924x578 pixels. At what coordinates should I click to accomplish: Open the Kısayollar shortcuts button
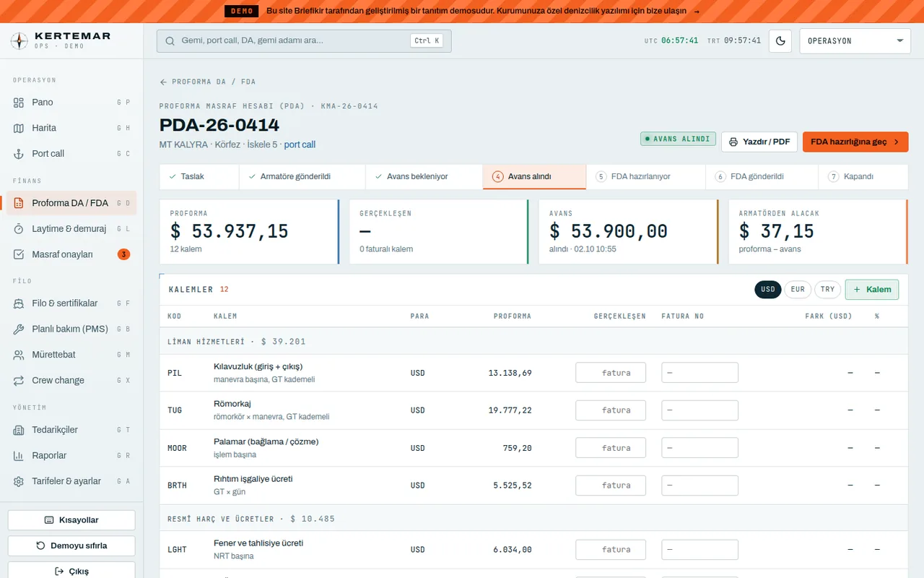pyautogui.click(x=71, y=520)
